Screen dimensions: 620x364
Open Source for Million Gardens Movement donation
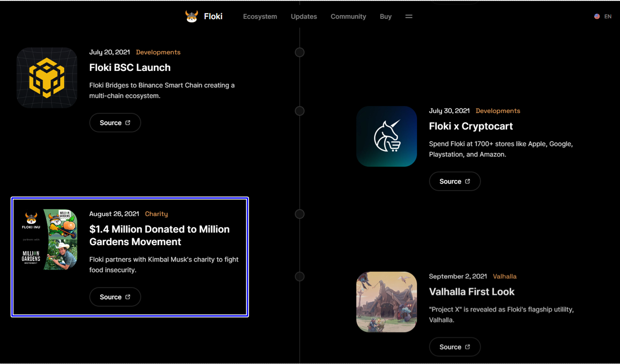click(115, 297)
